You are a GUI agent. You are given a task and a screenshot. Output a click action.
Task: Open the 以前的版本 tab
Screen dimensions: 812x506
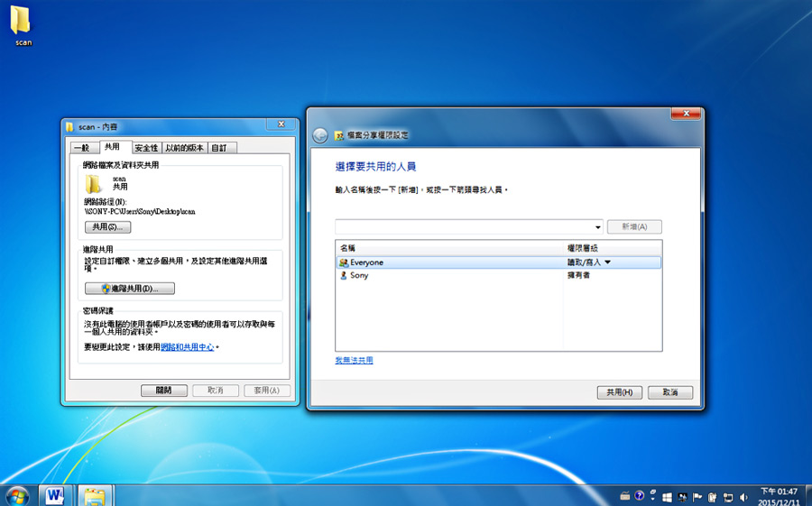[185, 148]
